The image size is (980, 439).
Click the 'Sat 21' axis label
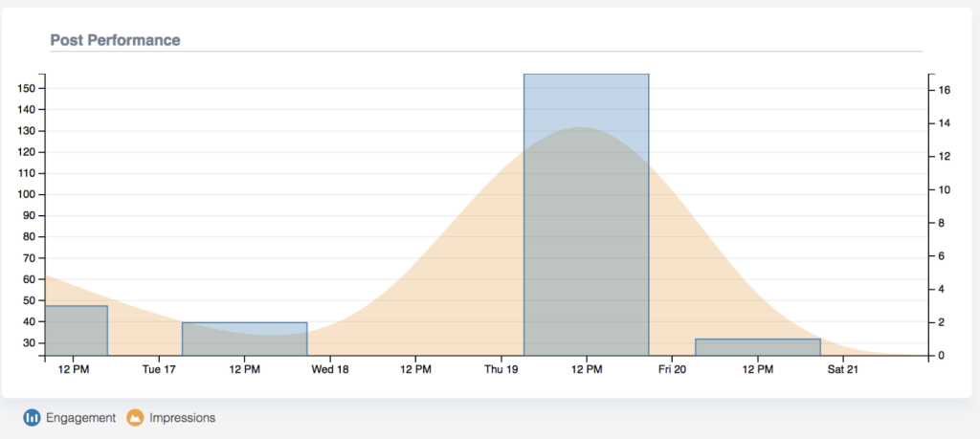[843, 370]
